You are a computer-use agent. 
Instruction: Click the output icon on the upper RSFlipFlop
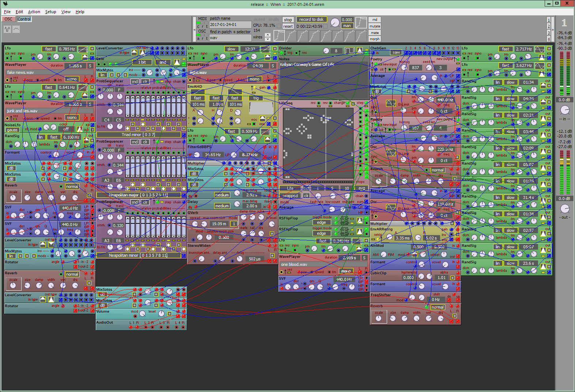point(360,220)
